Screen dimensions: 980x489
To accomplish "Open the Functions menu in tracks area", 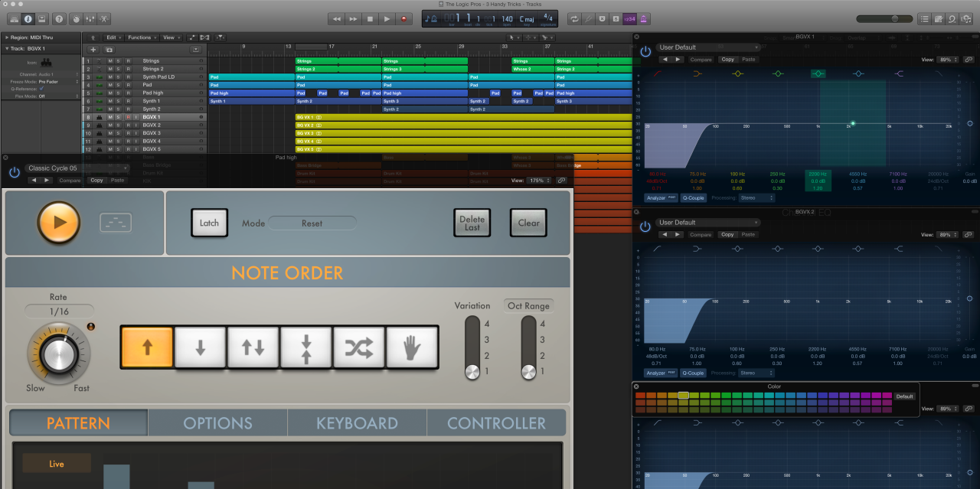I will click(142, 37).
